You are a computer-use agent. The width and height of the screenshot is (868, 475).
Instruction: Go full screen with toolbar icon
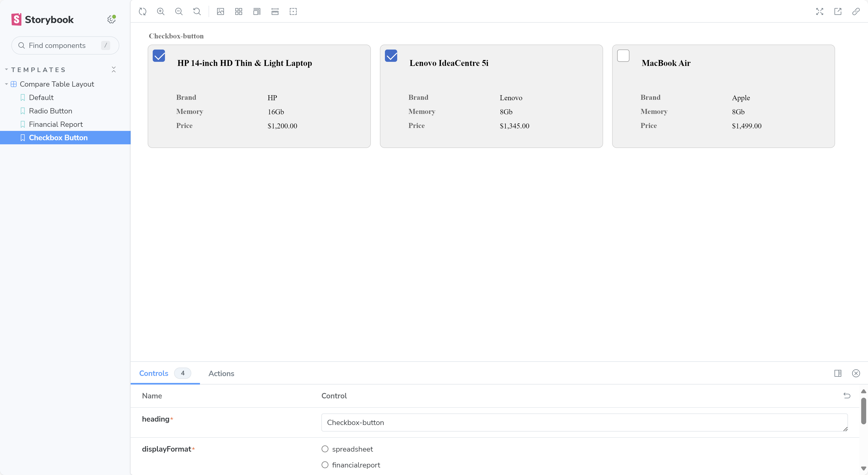[819, 11]
